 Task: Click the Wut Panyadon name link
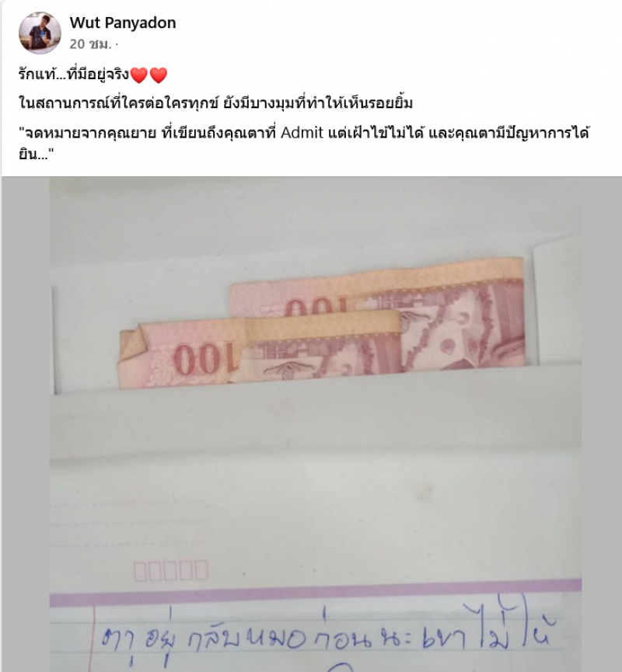(123, 23)
